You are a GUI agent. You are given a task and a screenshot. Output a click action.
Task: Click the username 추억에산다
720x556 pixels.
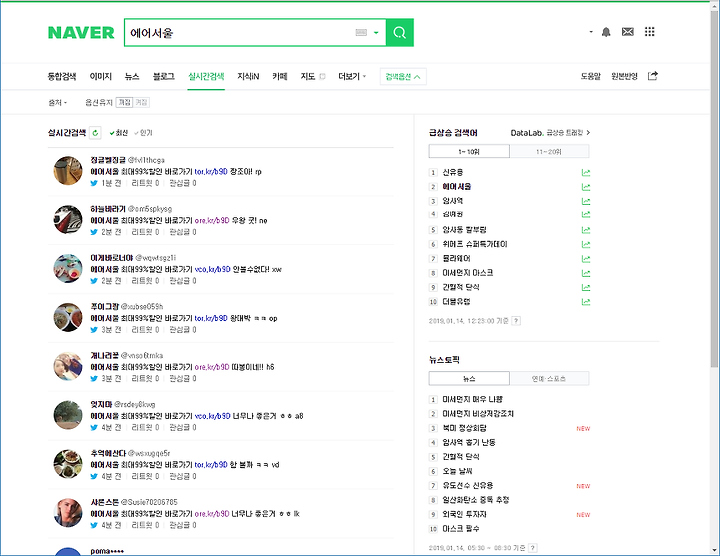[108, 453]
